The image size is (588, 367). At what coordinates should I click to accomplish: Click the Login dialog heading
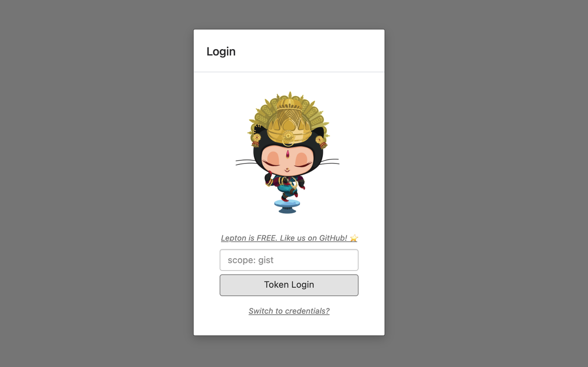point(221,51)
